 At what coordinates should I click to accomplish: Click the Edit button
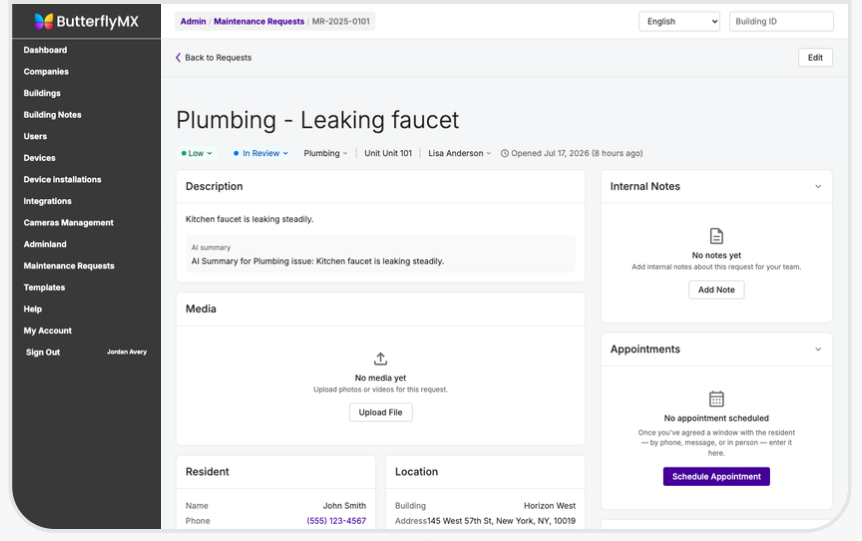click(x=815, y=57)
